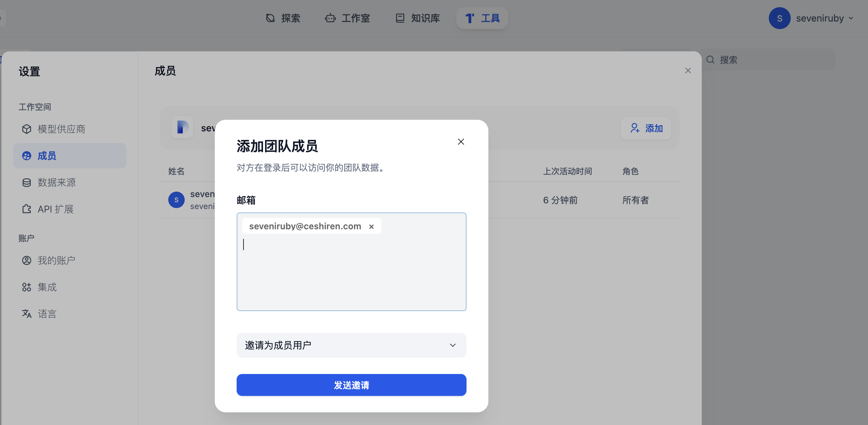Viewport: 868px width, 425px height.
Task: Click the 成员 members icon in sidebar
Action: 27,156
